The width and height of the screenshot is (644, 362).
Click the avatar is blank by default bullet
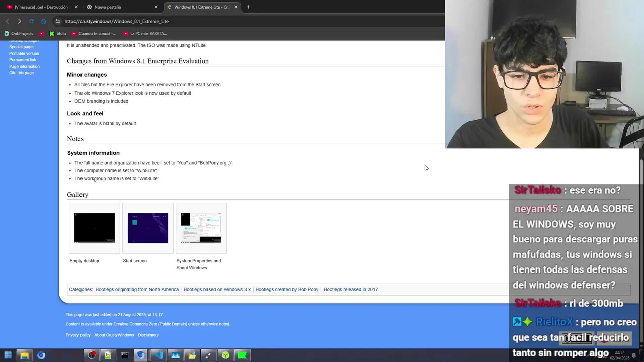[105, 124]
